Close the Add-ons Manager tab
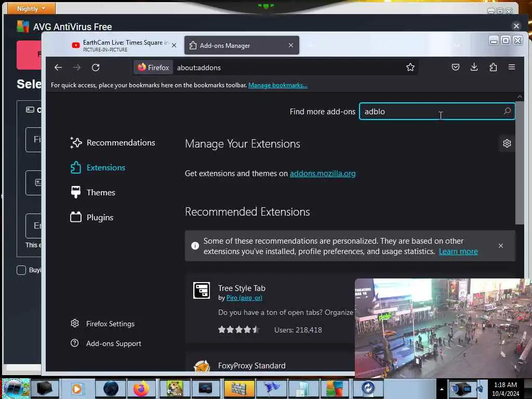532x399 pixels. pyautogui.click(x=291, y=45)
